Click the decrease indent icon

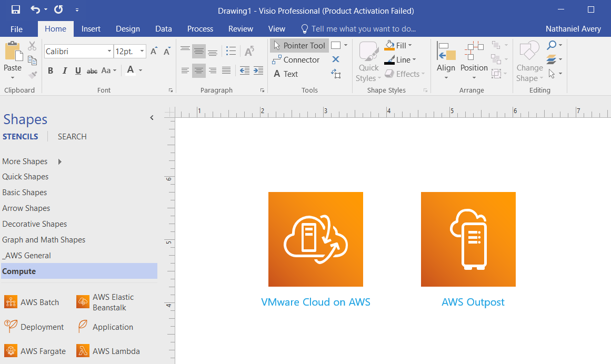[x=244, y=70]
